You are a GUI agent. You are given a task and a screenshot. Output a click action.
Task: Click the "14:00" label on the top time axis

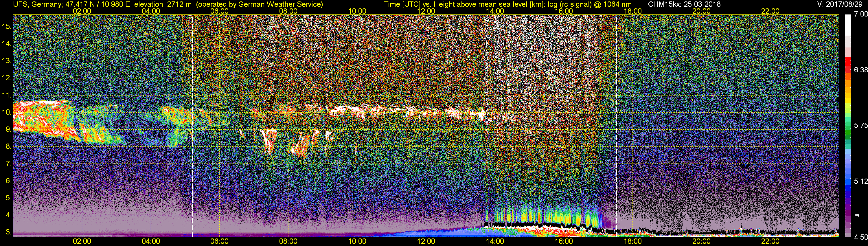click(x=495, y=11)
